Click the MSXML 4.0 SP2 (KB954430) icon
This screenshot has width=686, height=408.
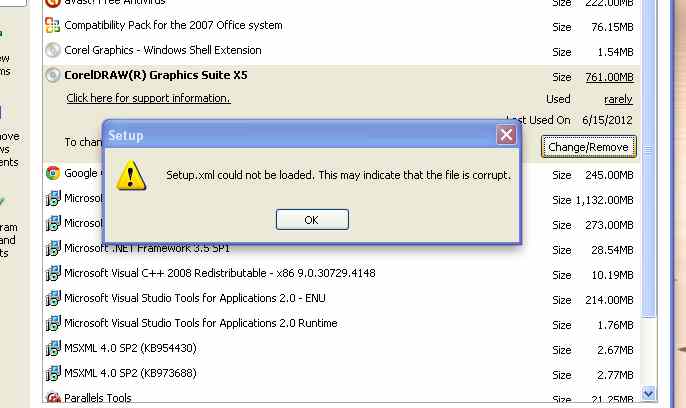click(53, 348)
